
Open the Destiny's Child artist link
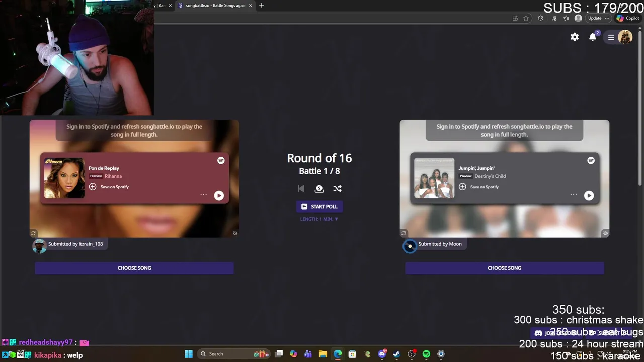pyautogui.click(x=490, y=176)
